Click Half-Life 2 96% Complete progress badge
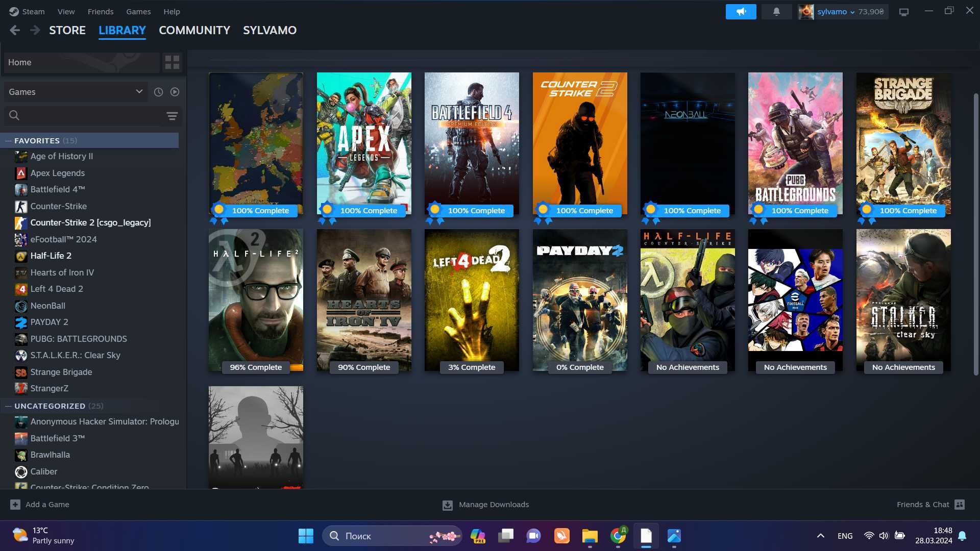This screenshot has width=980, height=551. pos(256,367)
